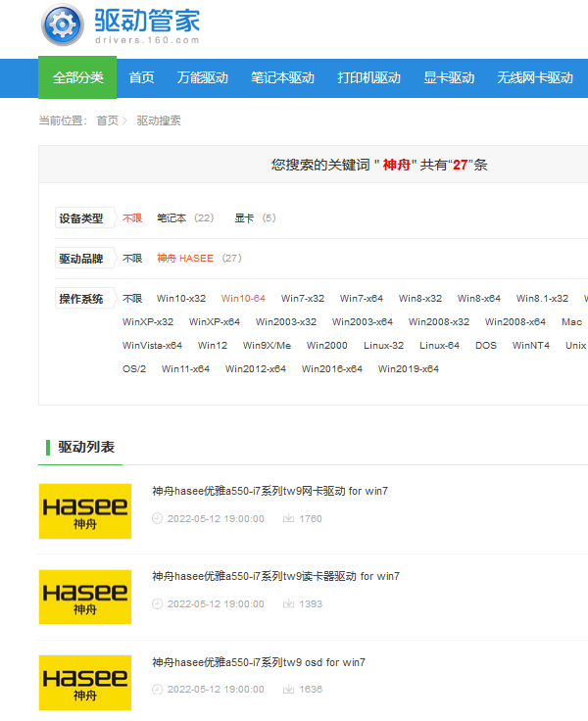Filter by Mac operating system

[x=572, y=322]
